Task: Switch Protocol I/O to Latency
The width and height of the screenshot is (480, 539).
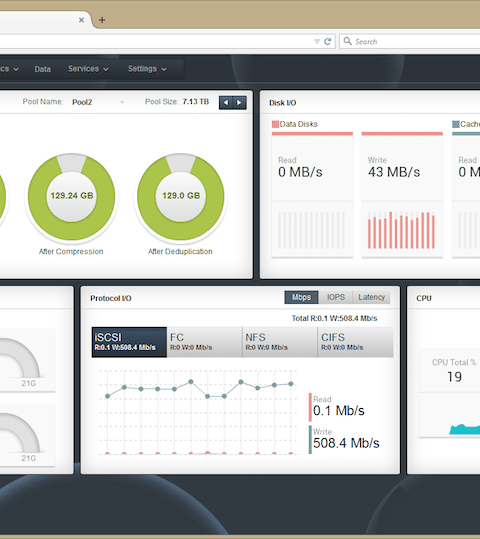Action: (371, 297)
